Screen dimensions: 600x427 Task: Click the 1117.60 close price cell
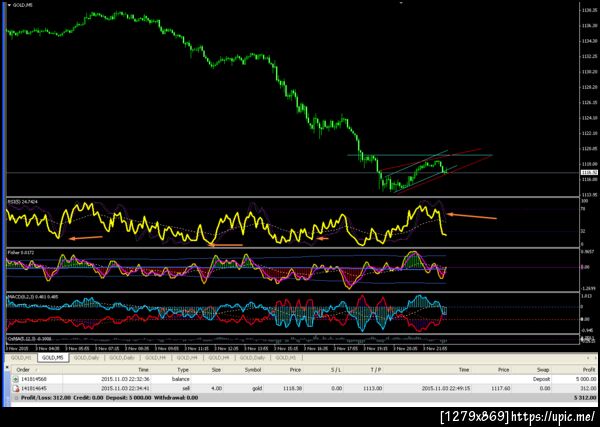[x=501, y=388]
